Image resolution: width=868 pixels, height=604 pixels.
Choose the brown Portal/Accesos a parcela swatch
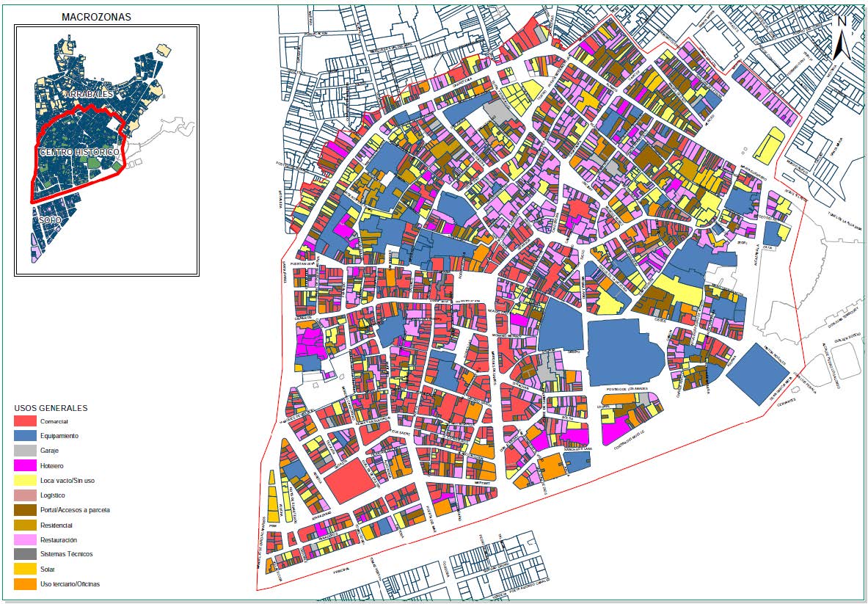25,510
